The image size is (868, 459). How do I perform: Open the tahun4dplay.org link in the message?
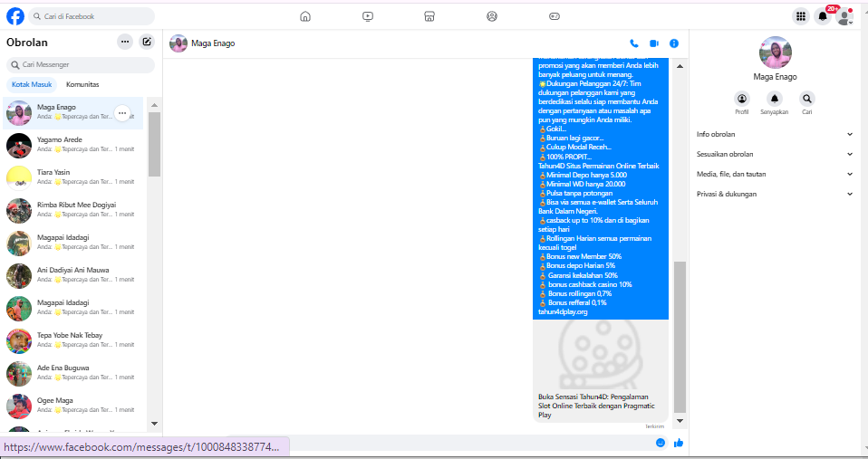563,312
